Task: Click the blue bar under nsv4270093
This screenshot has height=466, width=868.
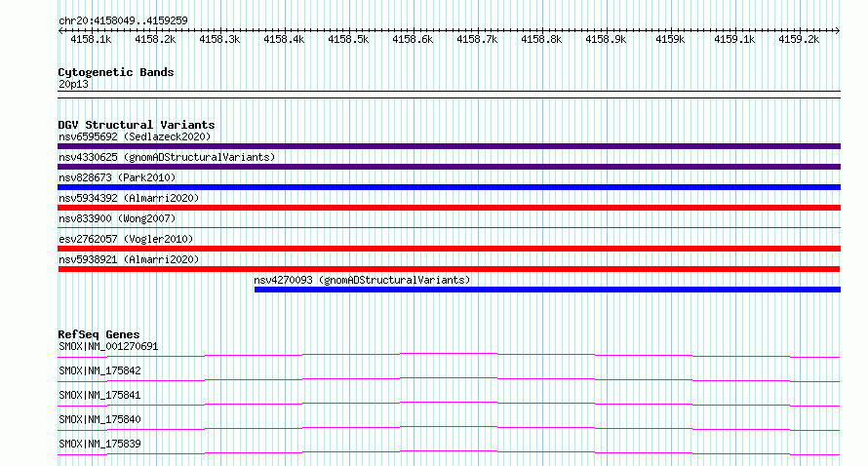Action: pos(547,290)
